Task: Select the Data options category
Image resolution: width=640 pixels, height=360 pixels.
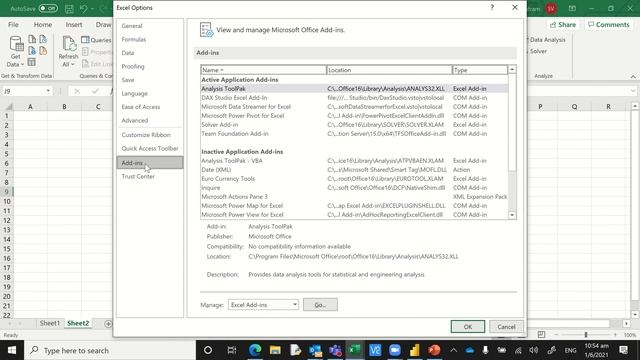Action: point(150,53)
